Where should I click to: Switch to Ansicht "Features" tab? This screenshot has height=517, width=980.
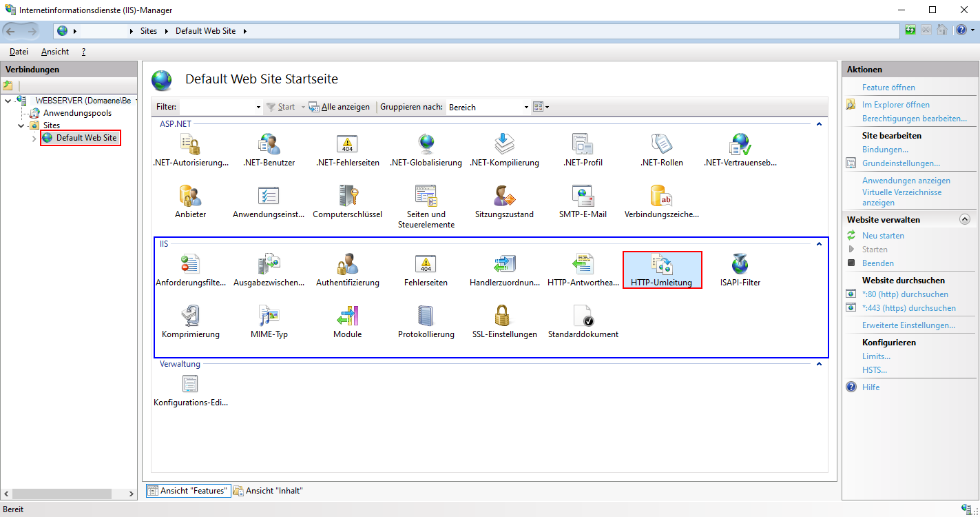point(187,491)
